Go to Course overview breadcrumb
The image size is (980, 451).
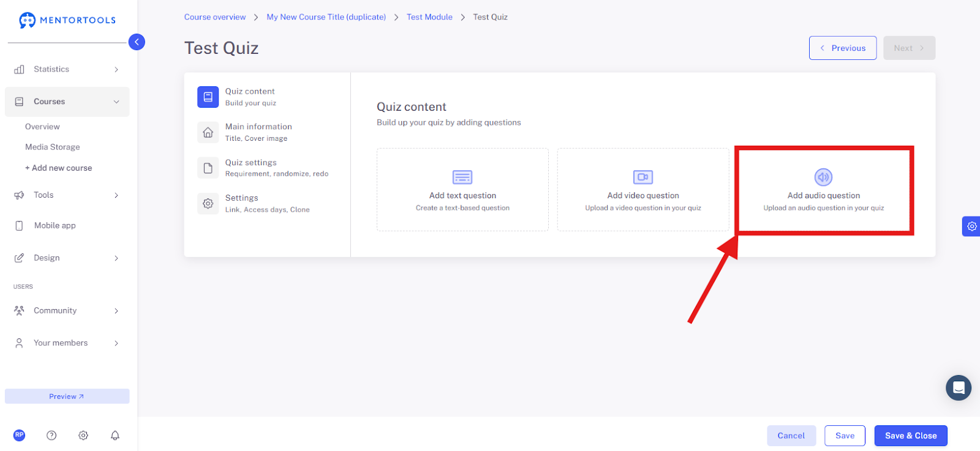(215, 17)
